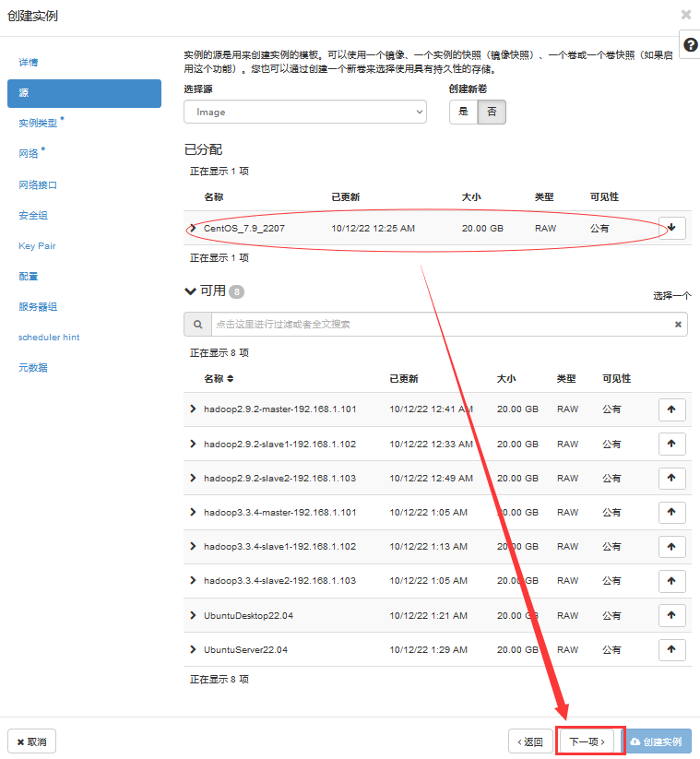The height and width of the screenshot is (759, 700).
Task: Go to the 详情 step
Action: click(28, 62)
